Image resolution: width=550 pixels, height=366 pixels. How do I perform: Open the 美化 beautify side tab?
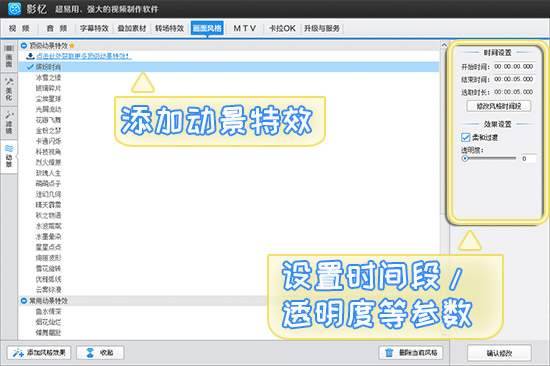(x=9, y=90)
